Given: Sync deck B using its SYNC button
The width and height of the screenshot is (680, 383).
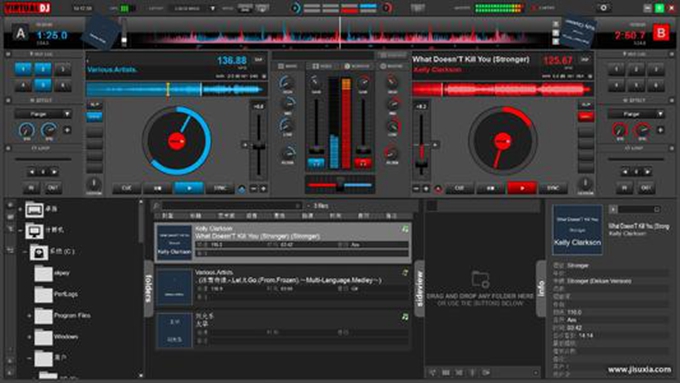Looking at the screenshot, I should (x=553, y=188).
